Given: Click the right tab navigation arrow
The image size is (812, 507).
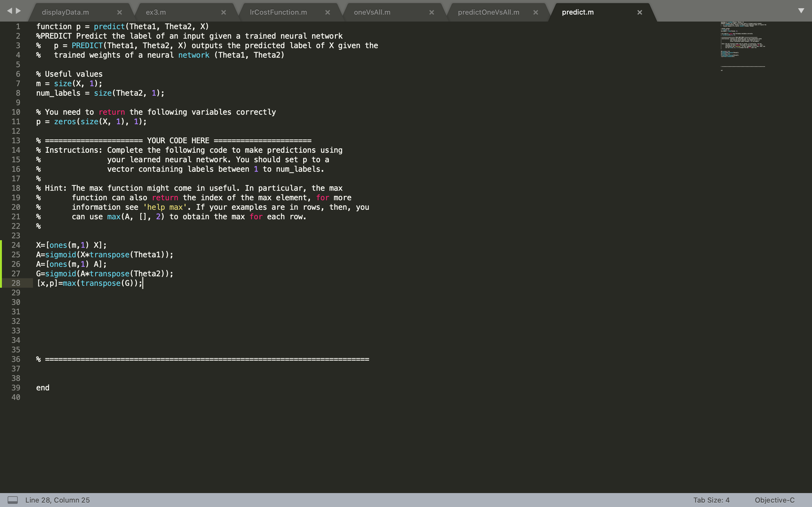Looking at the screenshot, I should [19, 11].
